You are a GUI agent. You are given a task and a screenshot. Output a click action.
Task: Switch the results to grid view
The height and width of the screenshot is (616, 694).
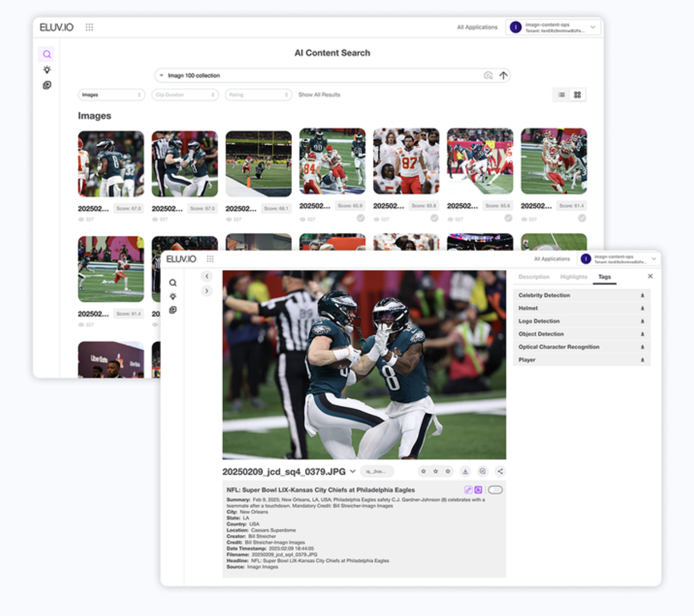click(578, 95)
